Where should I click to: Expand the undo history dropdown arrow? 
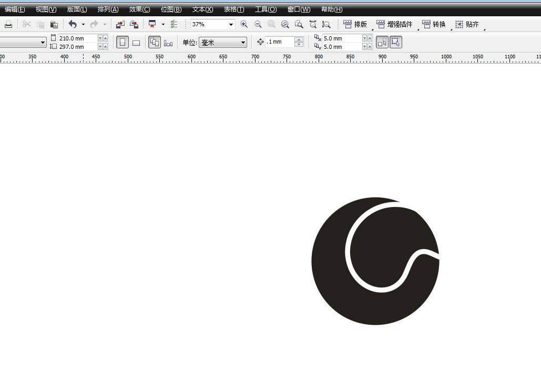[x=83, y=25]
